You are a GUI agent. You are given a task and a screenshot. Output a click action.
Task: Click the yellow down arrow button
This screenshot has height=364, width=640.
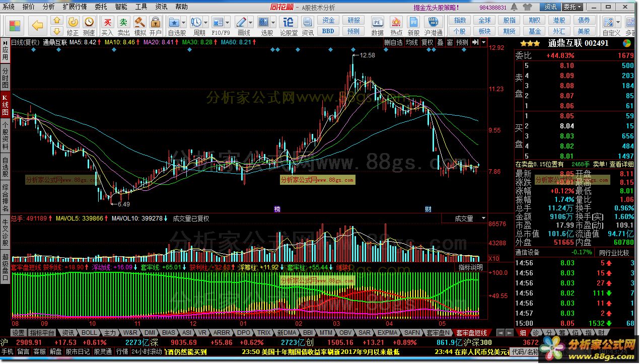57,31
